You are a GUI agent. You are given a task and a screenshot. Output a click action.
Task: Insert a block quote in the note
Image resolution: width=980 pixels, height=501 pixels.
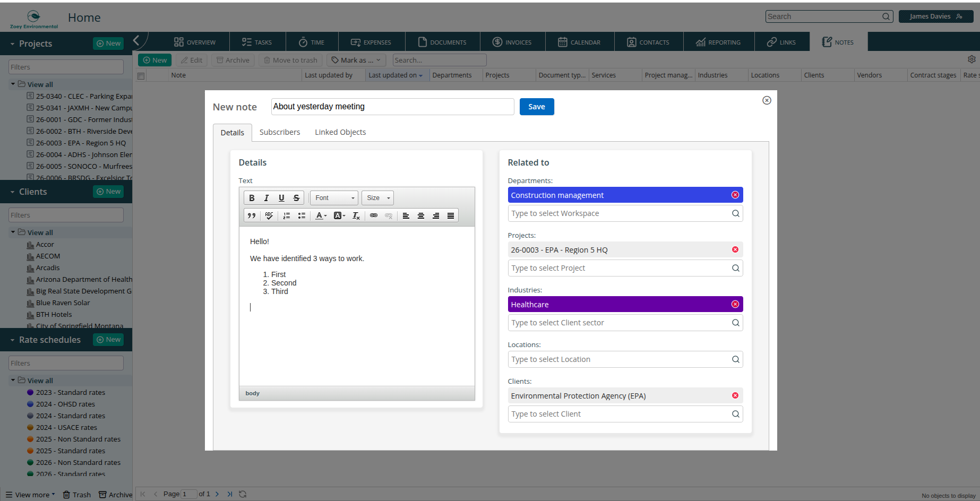pos(252,215)
